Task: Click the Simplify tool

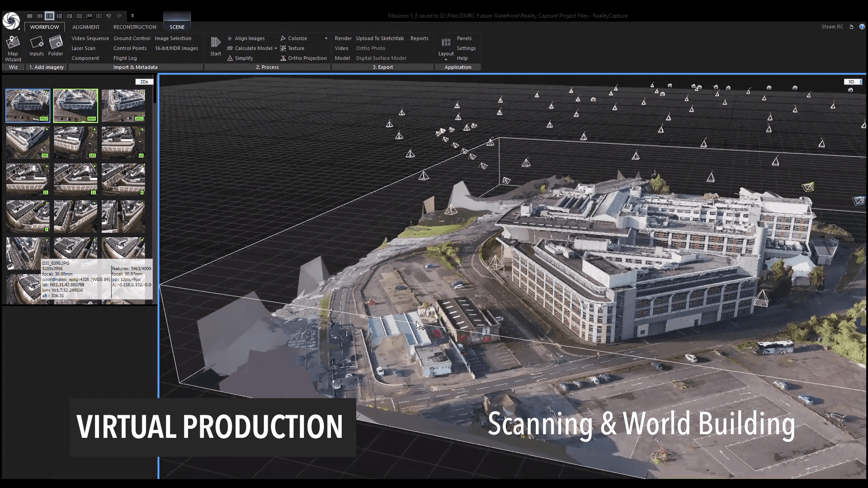Action: 244,58
